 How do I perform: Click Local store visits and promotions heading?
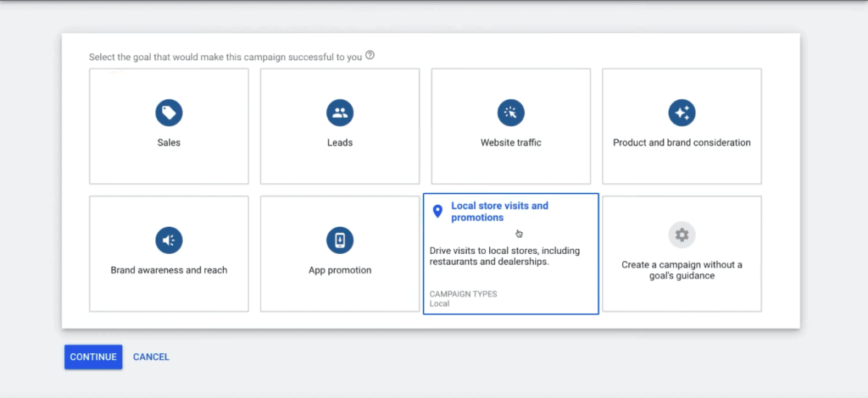500,212
